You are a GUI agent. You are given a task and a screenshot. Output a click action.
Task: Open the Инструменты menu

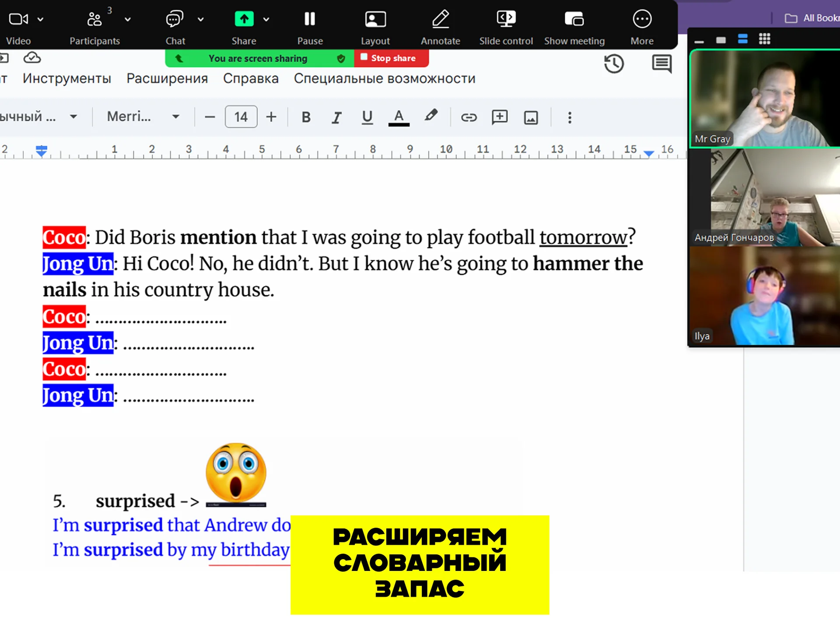coord(67,78)
